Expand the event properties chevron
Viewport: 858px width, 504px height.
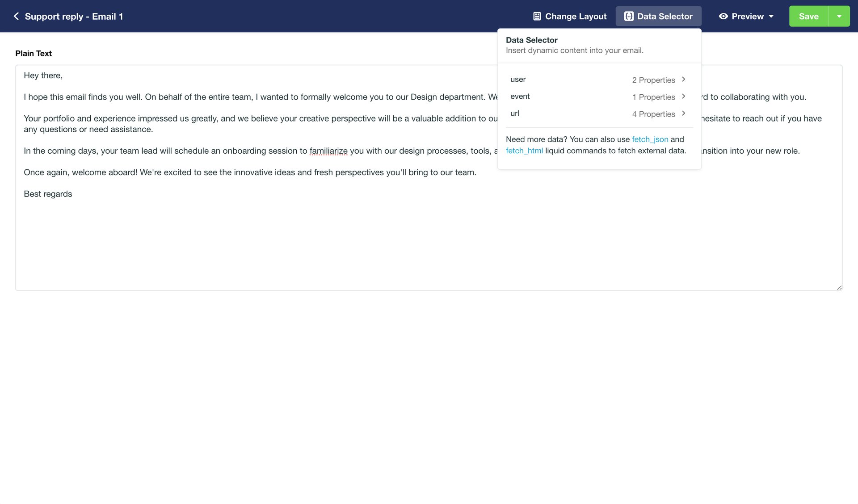point(683,97)
